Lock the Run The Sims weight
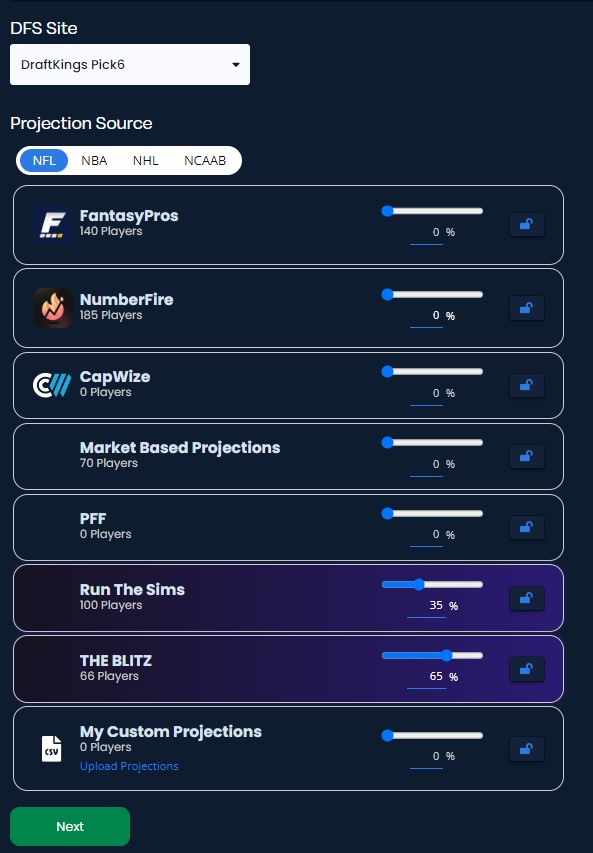The width and height of the screenshot is (593, 853). (x=526, y=598)
